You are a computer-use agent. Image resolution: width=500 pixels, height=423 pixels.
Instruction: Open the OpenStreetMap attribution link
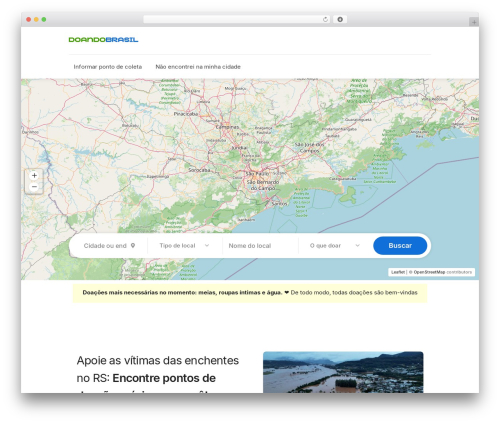(429, 272)
